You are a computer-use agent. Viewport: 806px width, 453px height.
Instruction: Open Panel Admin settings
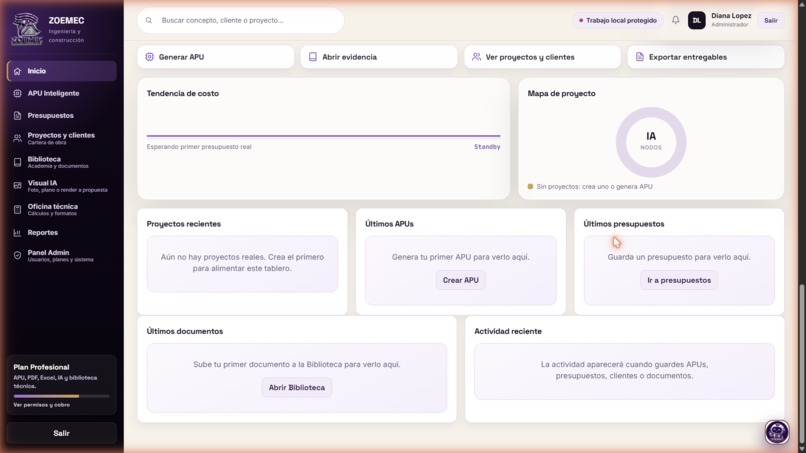(62, 256)
